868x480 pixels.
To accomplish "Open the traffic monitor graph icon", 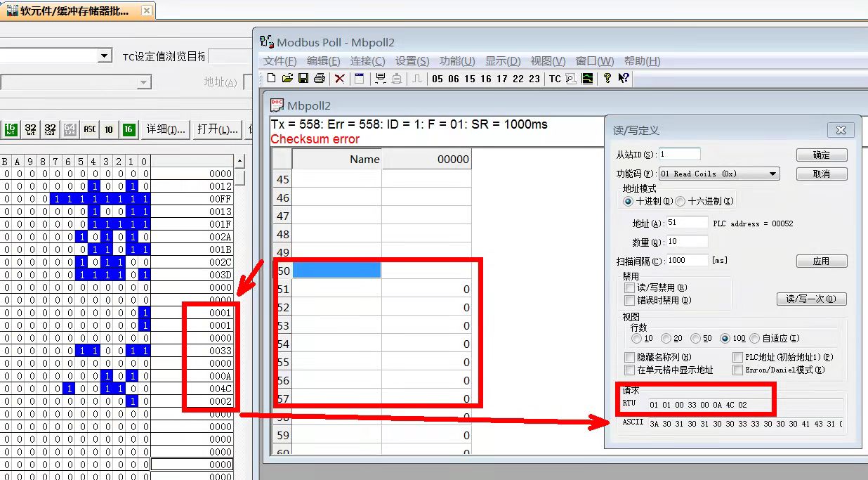I will click(x=587, y=79).
